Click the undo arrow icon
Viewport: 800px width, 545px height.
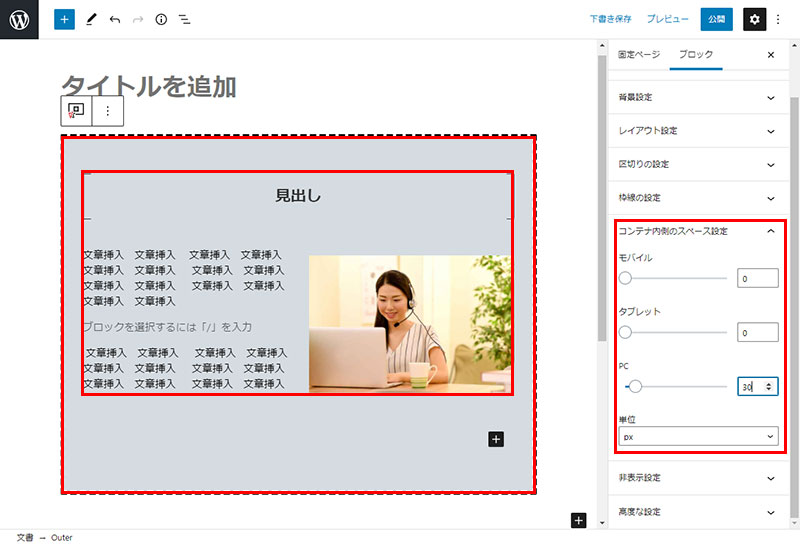point(115,19)
